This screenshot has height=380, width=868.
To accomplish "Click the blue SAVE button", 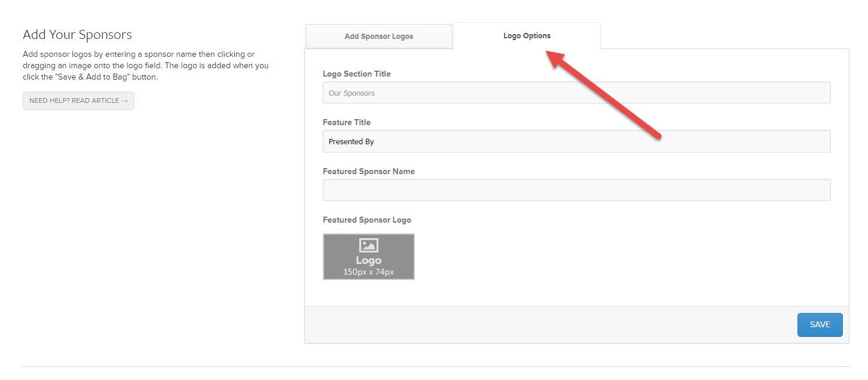I will [820, 324].
